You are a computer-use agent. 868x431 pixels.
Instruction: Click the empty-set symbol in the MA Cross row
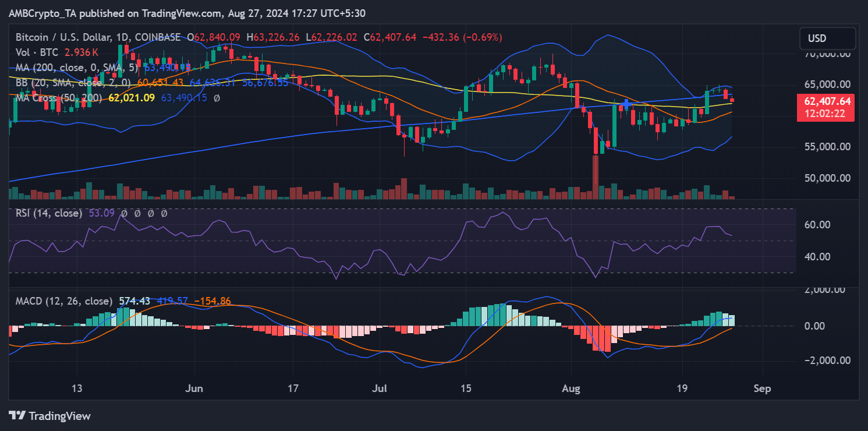[x=217, y=98]
